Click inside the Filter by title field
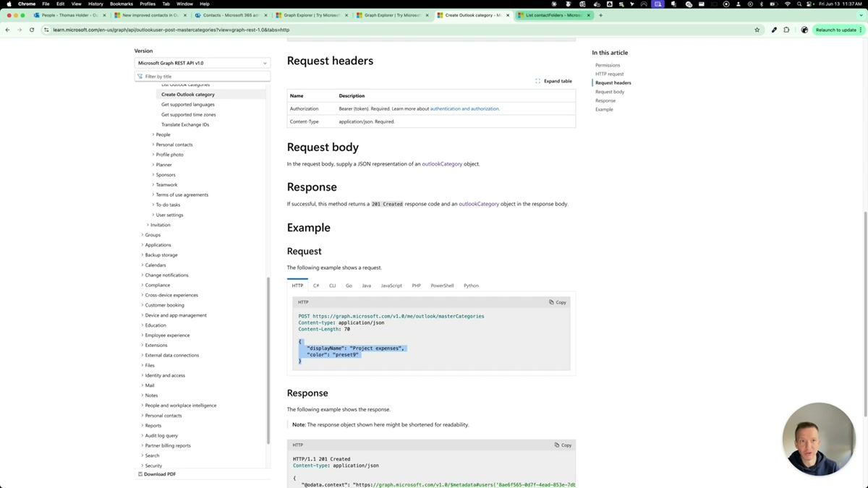868x488 pixels. pos(195,76)
